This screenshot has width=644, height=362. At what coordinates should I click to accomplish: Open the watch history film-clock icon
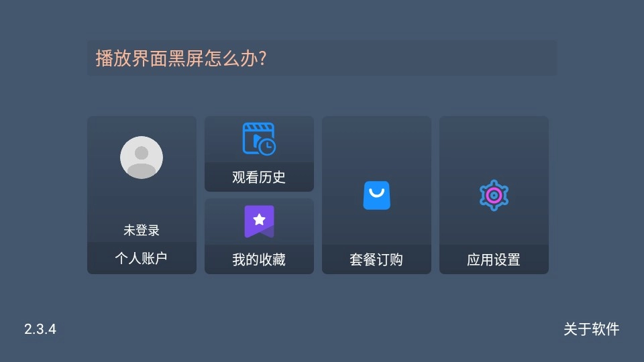[259, 139]
